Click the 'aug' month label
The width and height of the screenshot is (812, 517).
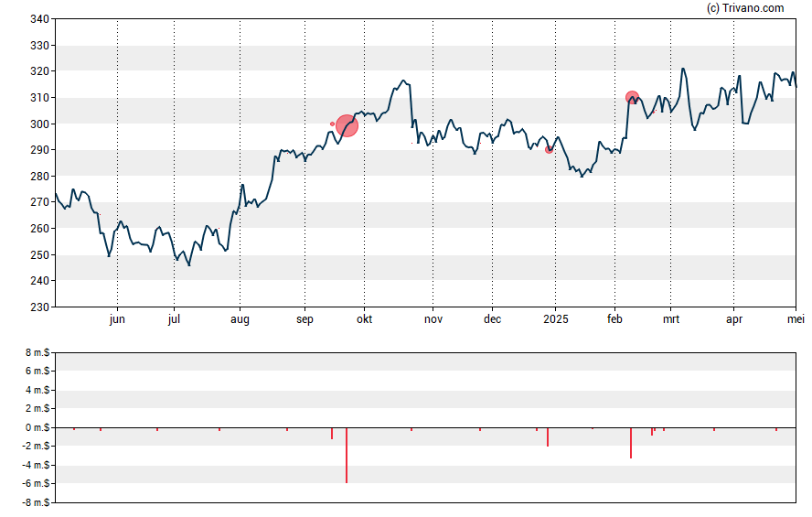tap(240, 319)
